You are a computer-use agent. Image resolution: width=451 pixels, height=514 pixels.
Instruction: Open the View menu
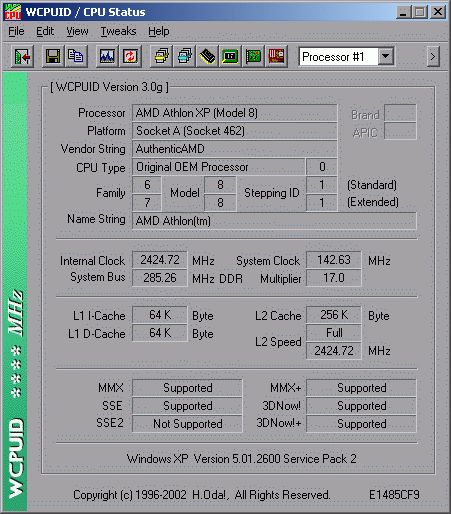77,31
